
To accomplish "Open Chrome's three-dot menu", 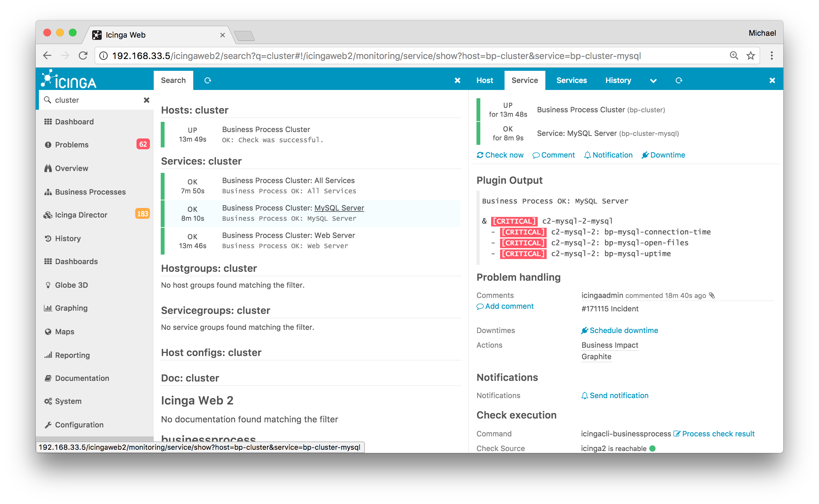I will click(771, 55).
